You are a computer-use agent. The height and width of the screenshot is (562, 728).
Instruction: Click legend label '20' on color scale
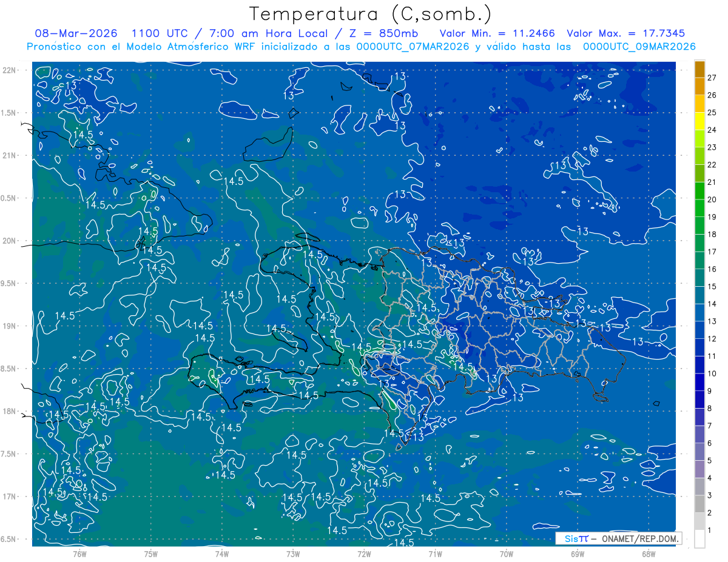coord(712,199)
